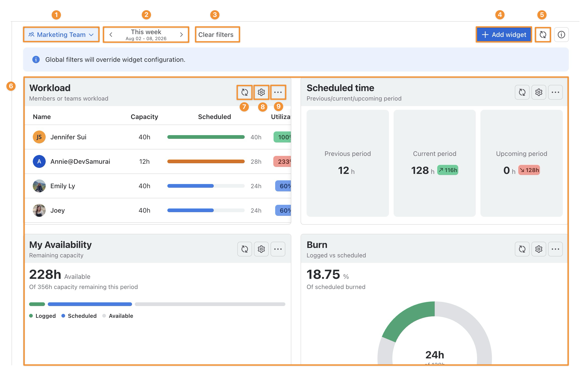This screenshot has width=588, height=372.
Task: Open Burn widget more options menu
Action: [555, 249]
